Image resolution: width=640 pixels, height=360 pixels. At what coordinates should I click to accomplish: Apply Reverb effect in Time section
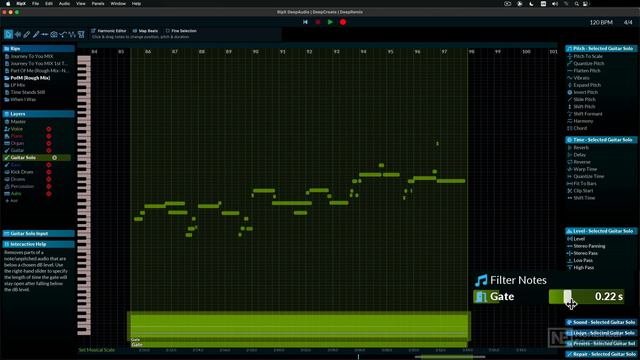(581, 148)
